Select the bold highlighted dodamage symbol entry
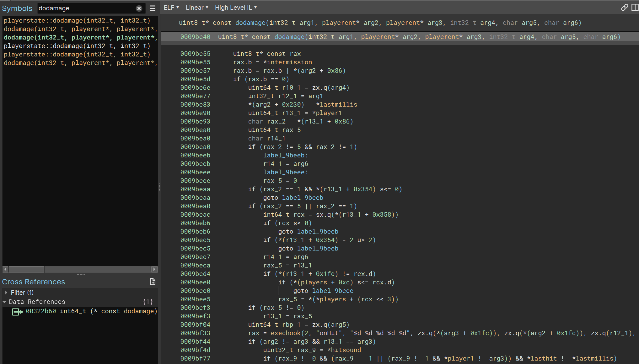The width and height of the screenshot is (639, 364). coord(80,37)
